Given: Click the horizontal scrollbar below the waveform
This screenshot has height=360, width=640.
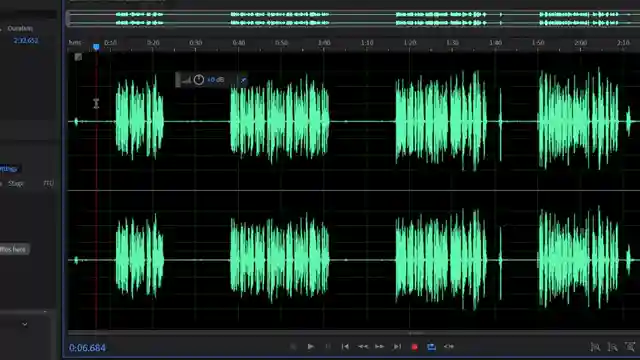Looking at the screenshot, I should 353,333.
